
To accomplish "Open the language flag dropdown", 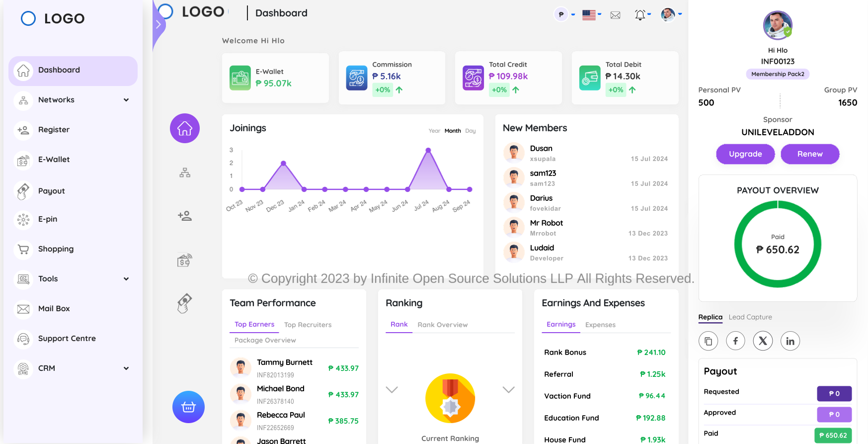I will 592,15.
